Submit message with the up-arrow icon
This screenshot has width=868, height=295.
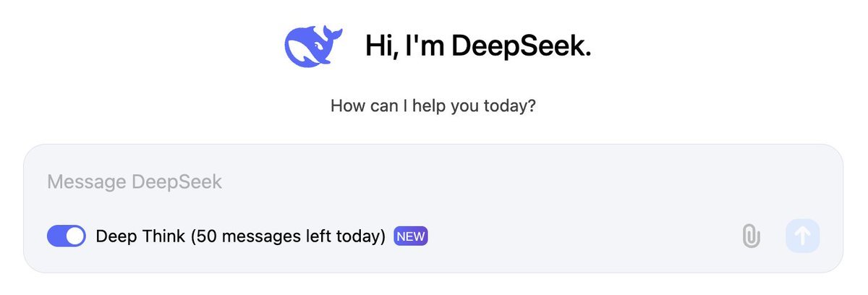(802, 236)
